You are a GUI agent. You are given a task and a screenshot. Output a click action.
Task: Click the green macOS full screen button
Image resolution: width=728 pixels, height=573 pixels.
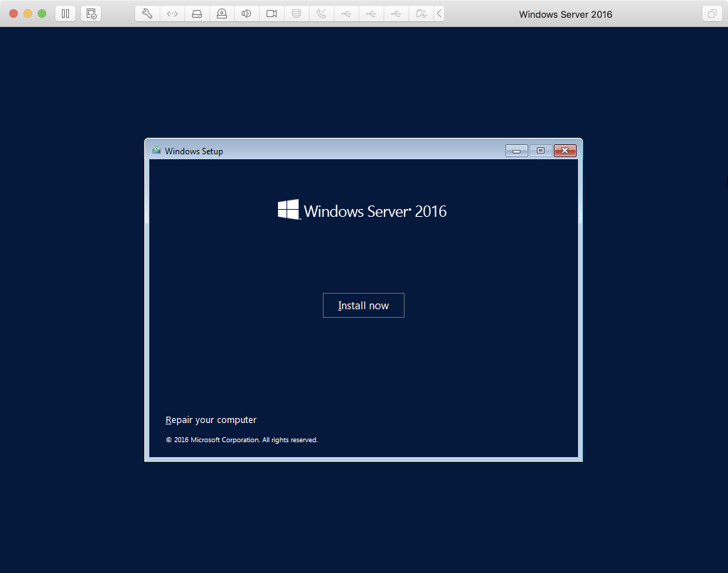pyautogui.click(x=42, y=14)
